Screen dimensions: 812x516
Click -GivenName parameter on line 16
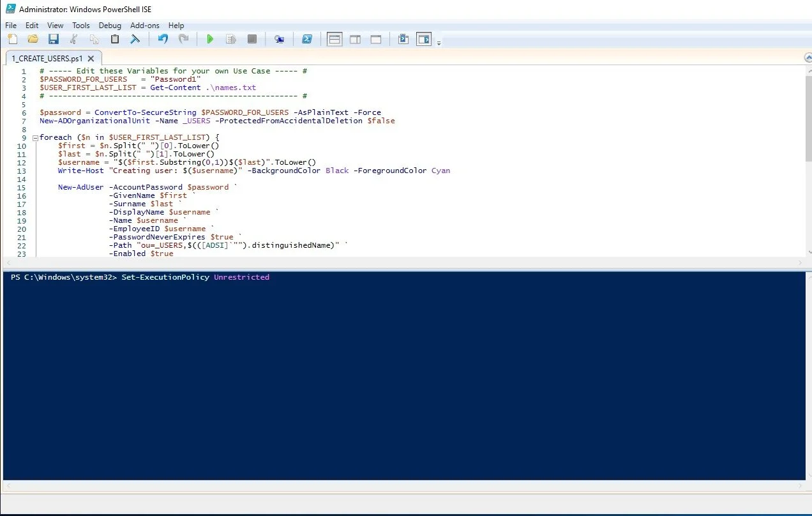(x=132, y=195)
